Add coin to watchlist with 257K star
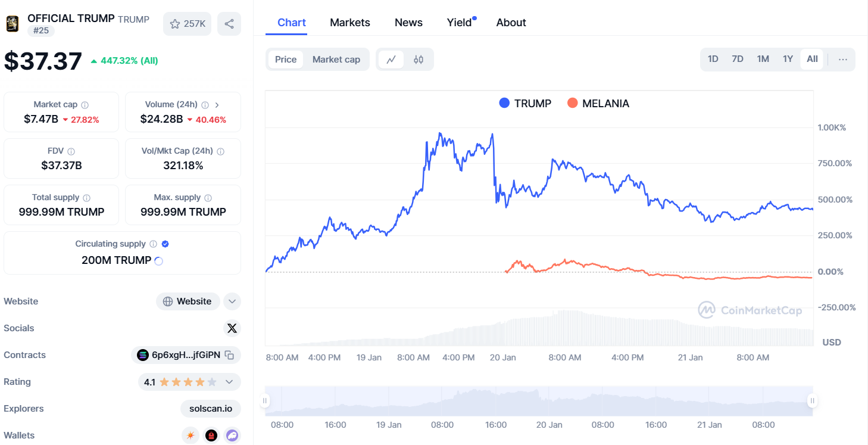This screenshot has width=868, height=445. click(x=187, y=24)
